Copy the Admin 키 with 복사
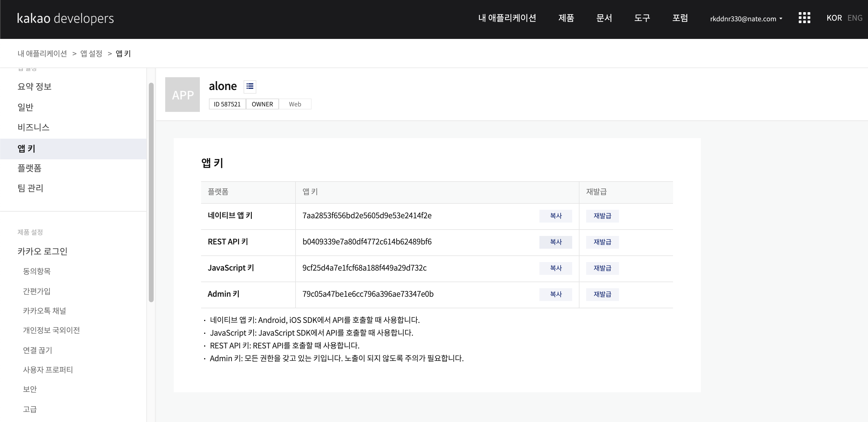 point(556,295)
